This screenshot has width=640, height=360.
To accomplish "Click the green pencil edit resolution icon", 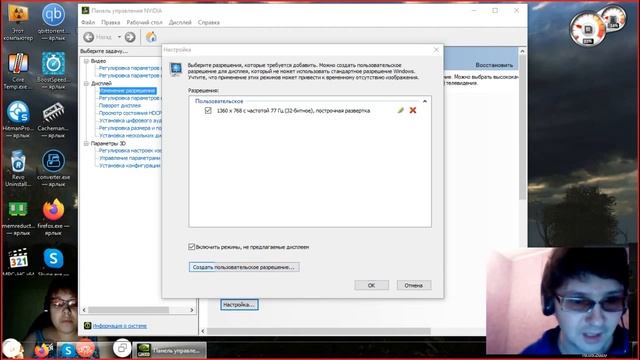I will click(x=400, y=110).
